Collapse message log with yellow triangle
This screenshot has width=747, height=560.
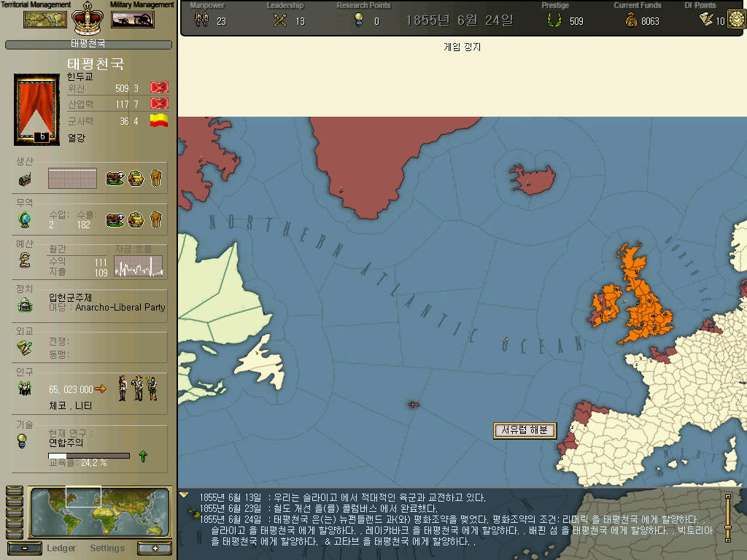tap(184, 495)
